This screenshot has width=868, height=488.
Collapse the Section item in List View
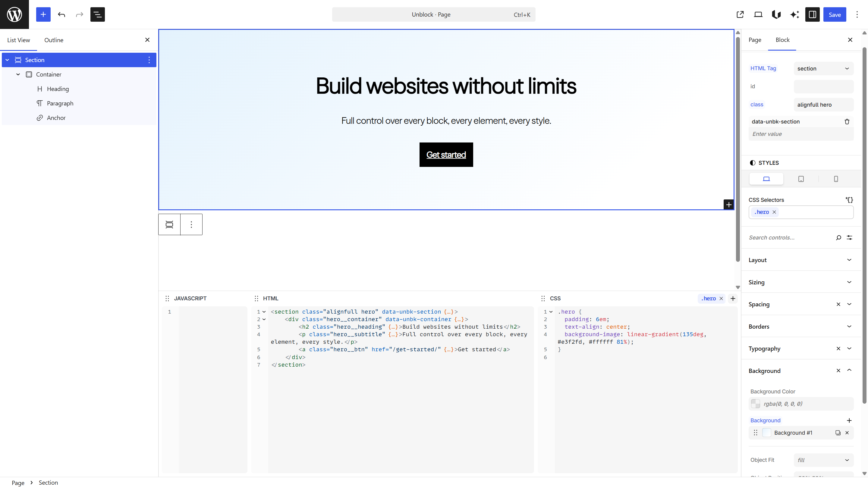click(7, 60)
